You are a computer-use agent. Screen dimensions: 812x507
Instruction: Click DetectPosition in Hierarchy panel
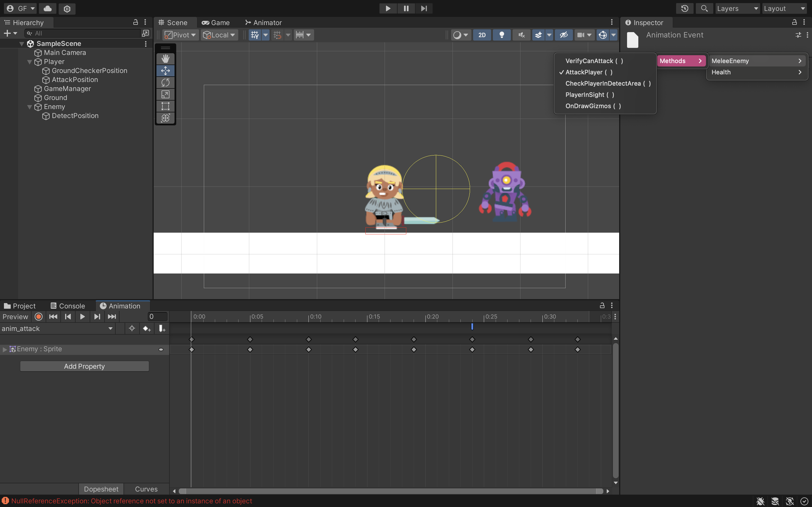[x=75, y=115]
